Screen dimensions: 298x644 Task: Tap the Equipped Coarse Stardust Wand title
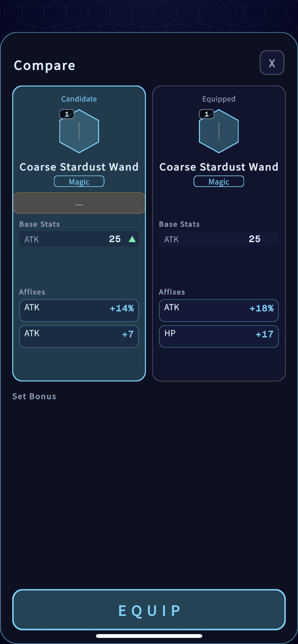(219, 167)
